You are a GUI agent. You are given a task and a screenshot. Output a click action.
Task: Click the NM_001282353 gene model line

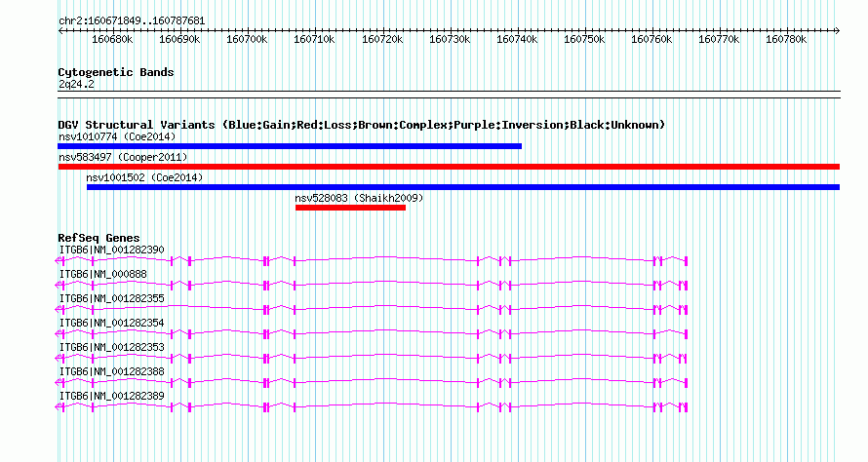(372, 358)
